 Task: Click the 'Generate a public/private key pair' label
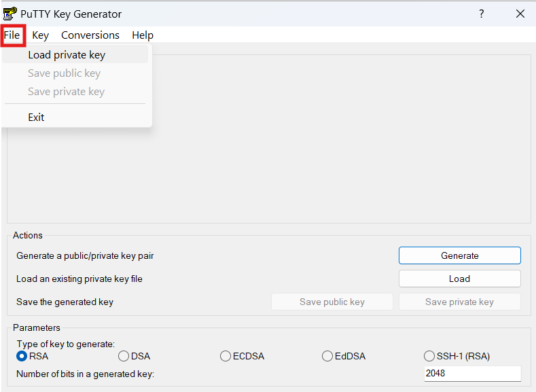(85, 255)
